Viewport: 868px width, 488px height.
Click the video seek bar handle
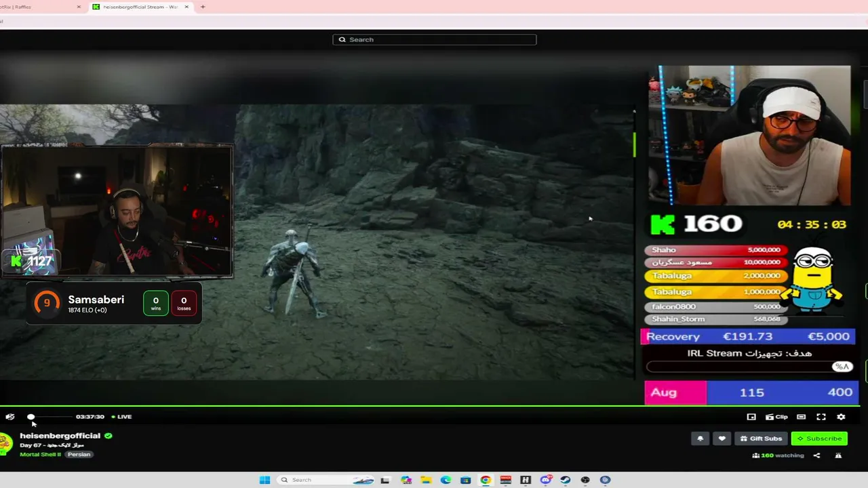(x=31, y=417)
